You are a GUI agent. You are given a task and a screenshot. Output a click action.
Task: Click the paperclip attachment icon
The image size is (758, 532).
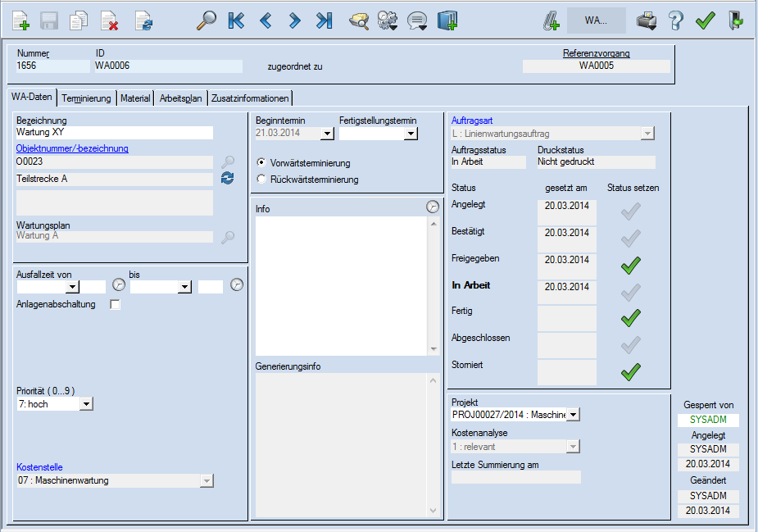coord(550,21)
